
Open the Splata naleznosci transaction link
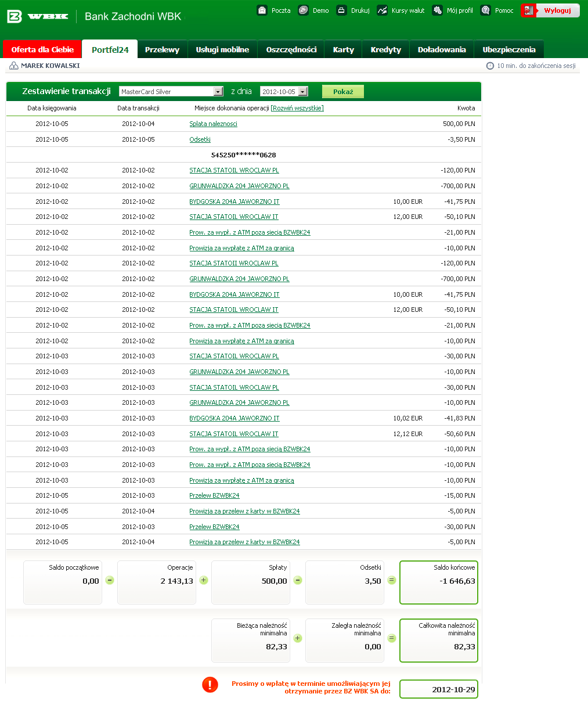[213, 124]
